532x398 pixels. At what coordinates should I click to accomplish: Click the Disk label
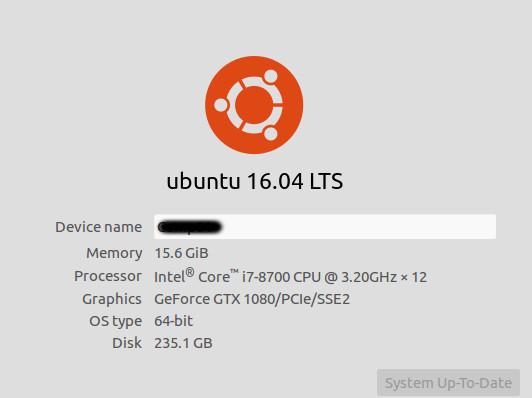coord(127,343)
